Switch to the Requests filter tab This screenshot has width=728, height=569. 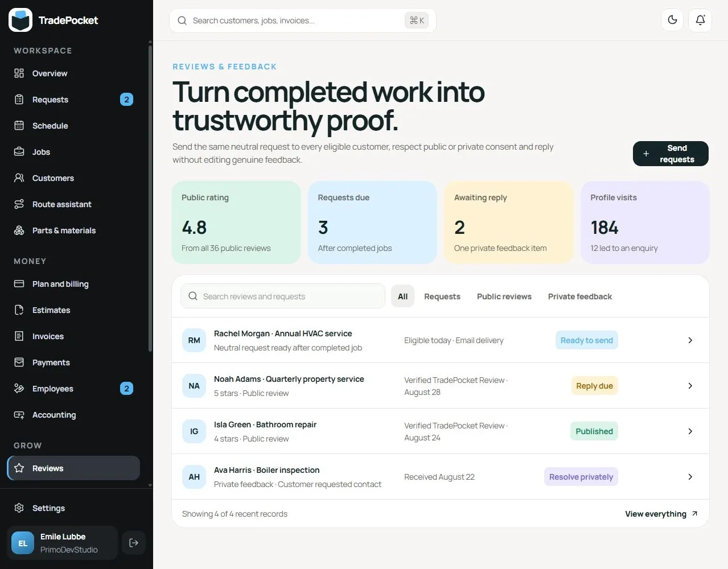click(442, 296)
